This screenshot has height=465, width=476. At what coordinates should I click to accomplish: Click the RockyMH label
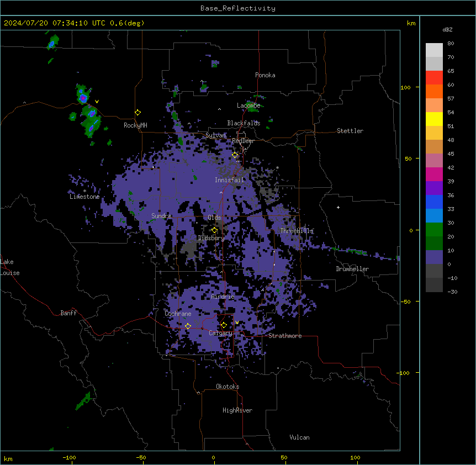[x=135, y=125]
